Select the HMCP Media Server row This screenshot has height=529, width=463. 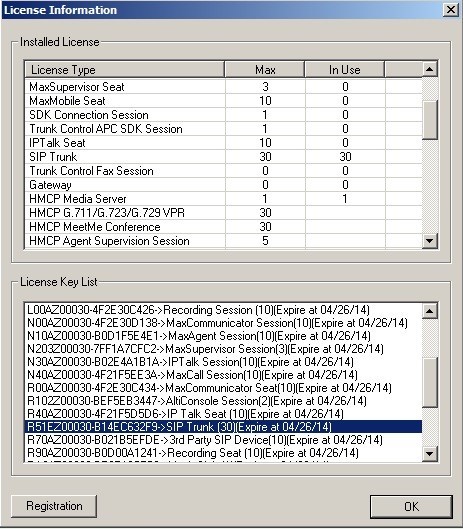point(223,199)
